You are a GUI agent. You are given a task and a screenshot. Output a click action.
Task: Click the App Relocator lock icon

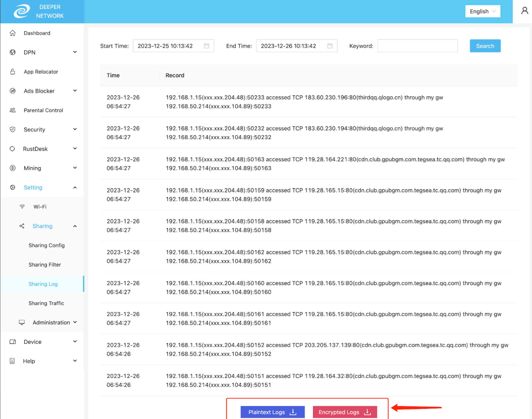pyautogui.click(x=13, y=72)
